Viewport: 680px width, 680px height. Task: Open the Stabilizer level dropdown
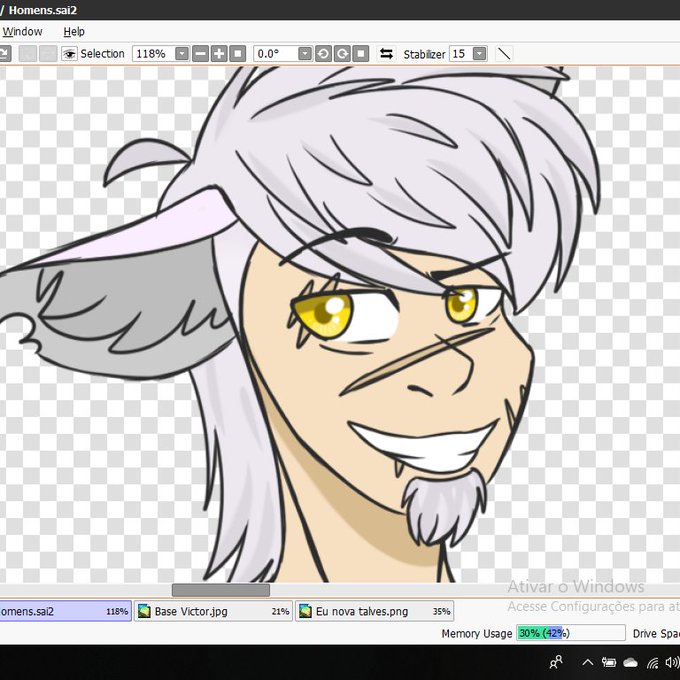pos(480,54)
